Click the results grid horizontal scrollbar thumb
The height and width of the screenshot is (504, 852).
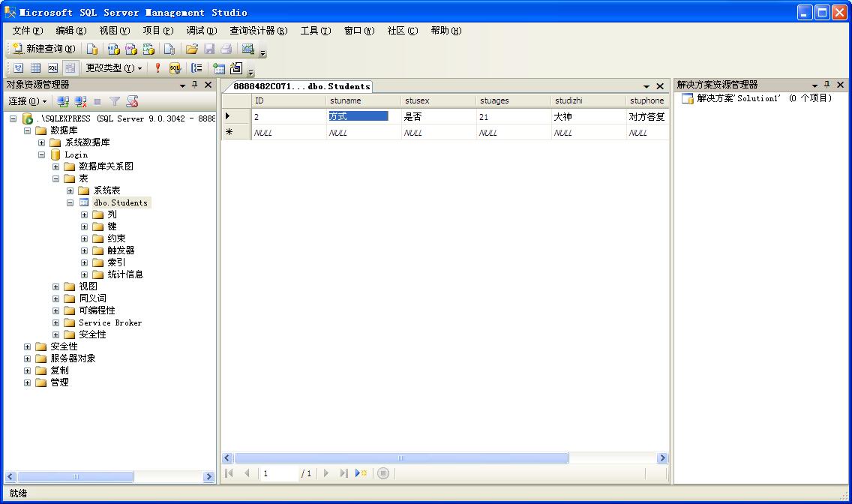click(x=401, y=457)
